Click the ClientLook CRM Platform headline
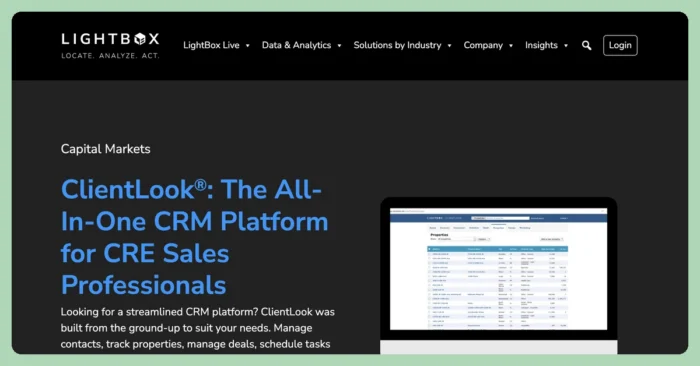This screenshot has width=700, height=366. tap(195, 237)
